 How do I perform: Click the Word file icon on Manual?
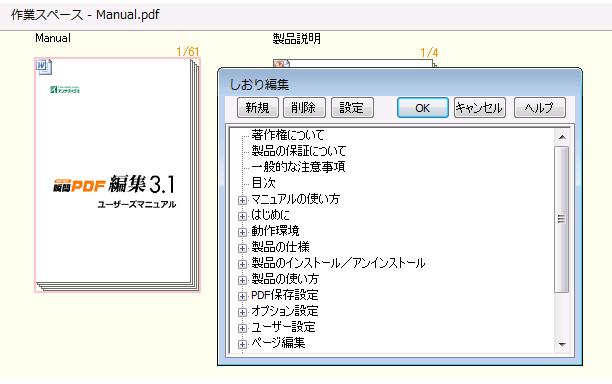point(44,67)
